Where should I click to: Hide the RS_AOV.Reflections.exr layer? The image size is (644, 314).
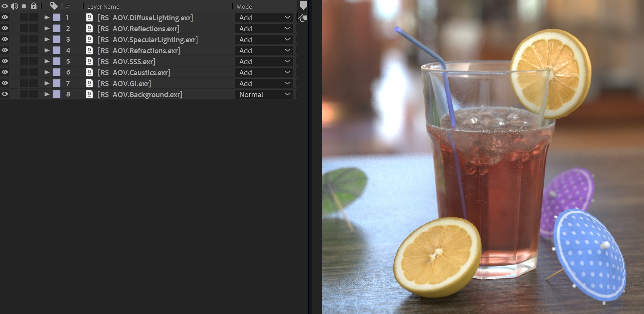click(5, 28)
